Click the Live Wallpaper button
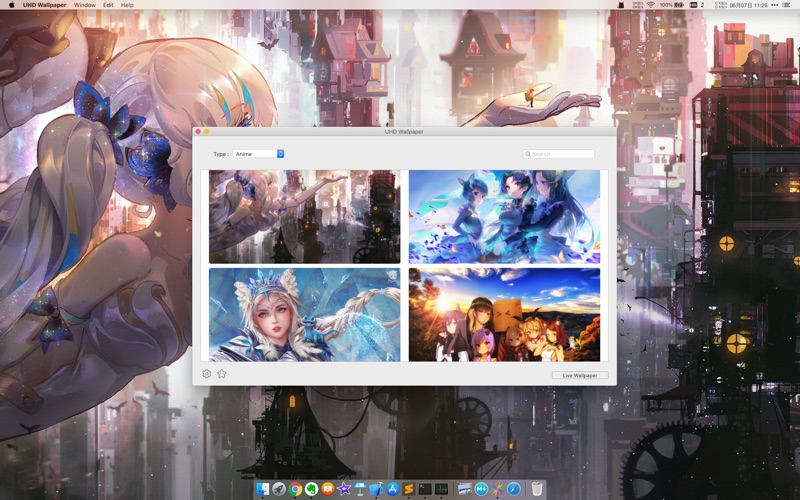Image resolution: width=800 pixels, height=500 pixels. click(x=580, y=375)
